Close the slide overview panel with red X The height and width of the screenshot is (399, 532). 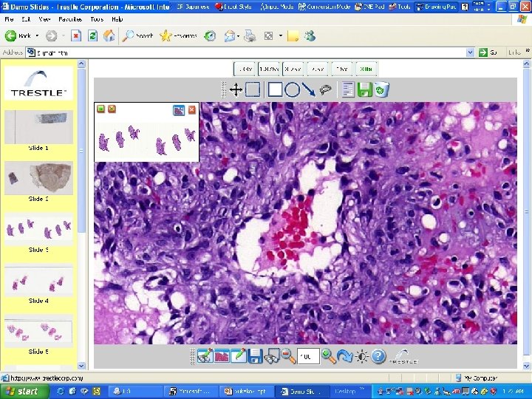(x=191, y=109)
